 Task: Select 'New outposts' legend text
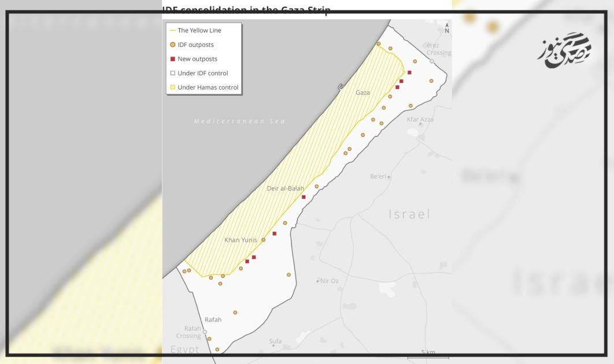pos(197,59)
